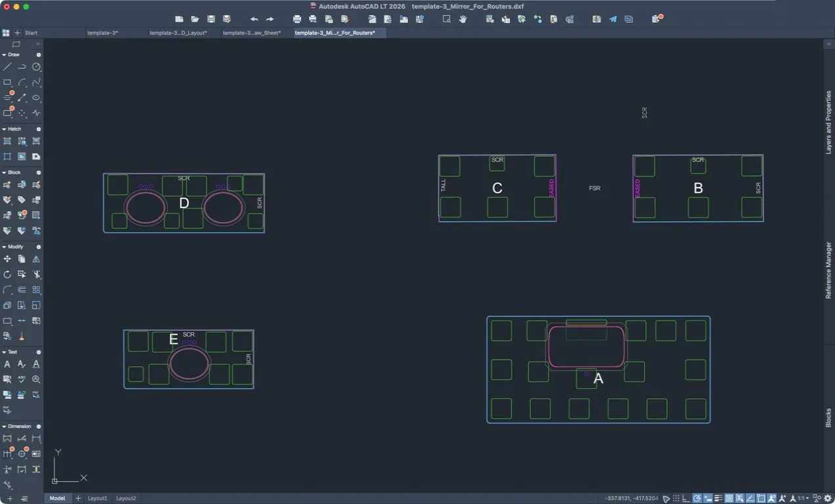Viewport: 835px width, 504px height.
Task: Click the Redo arrow in top toolbar
Action: pyautogui.click(x=270, y=19)
